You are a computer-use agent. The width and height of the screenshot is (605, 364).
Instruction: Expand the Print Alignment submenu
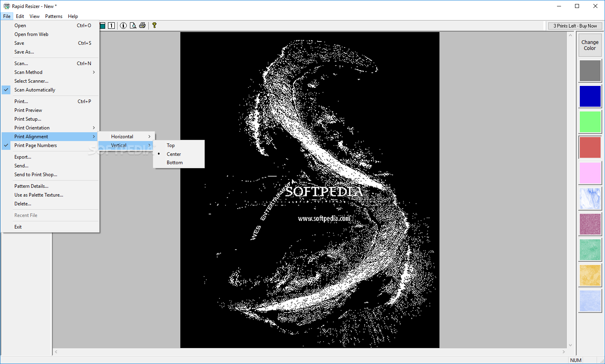50,137
